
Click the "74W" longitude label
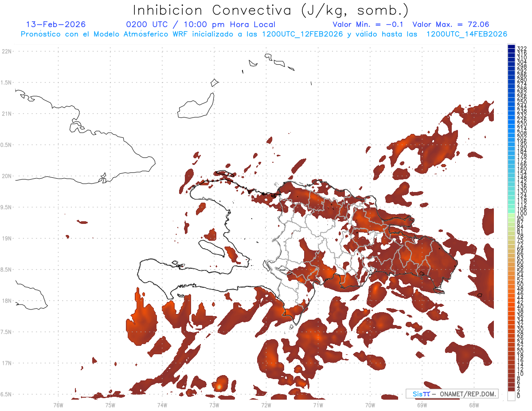162,405
